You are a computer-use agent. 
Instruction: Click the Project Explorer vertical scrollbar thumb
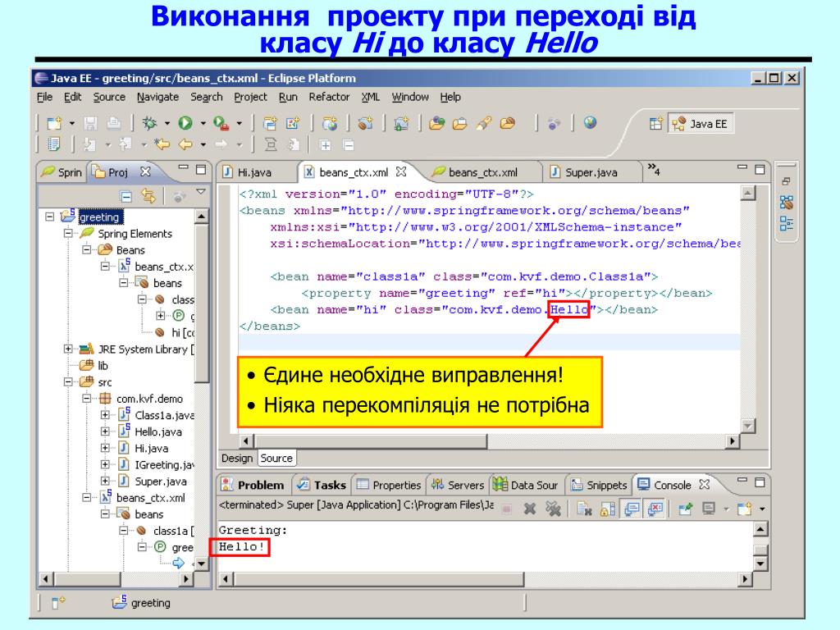202,304
